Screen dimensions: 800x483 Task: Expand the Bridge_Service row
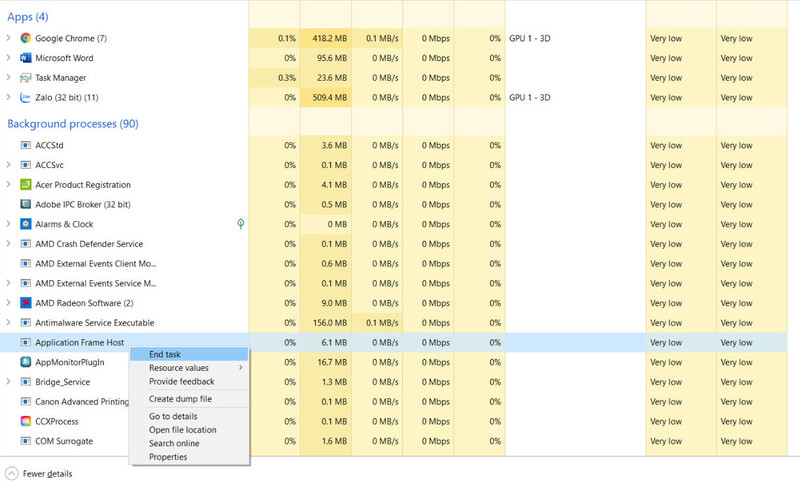[8, 382]
